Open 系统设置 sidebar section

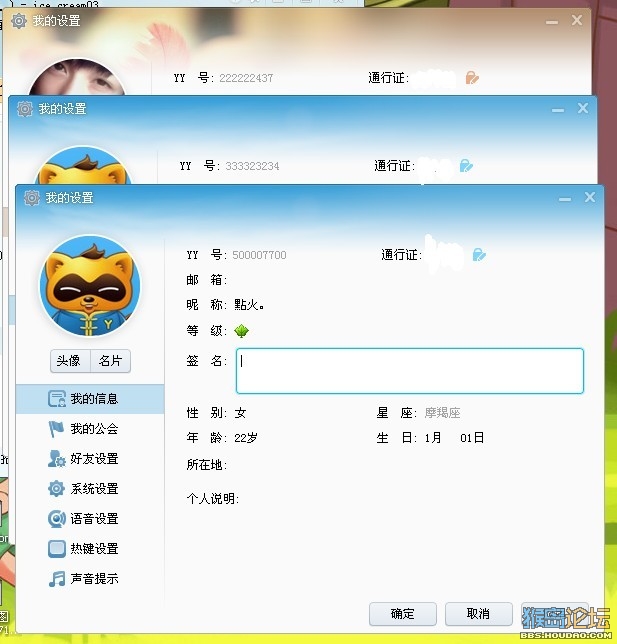tap(90, 489)
